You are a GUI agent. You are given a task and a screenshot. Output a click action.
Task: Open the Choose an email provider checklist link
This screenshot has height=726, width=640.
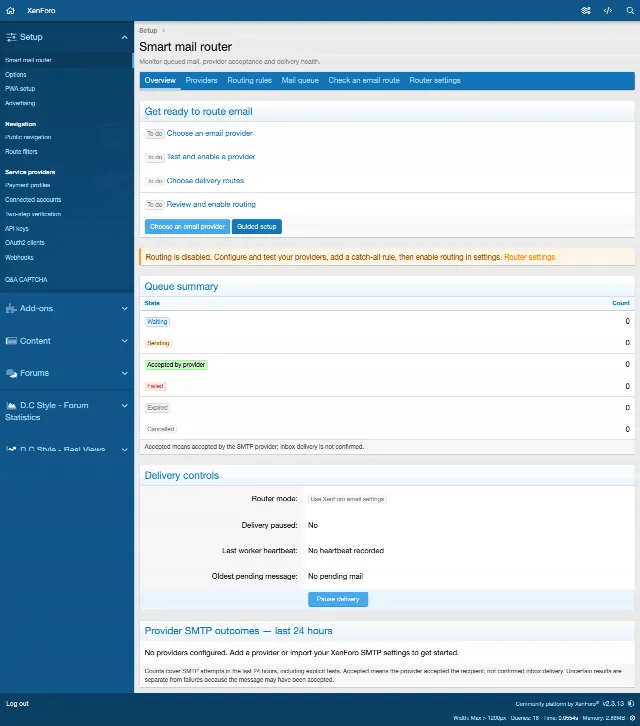coord(209,133)
